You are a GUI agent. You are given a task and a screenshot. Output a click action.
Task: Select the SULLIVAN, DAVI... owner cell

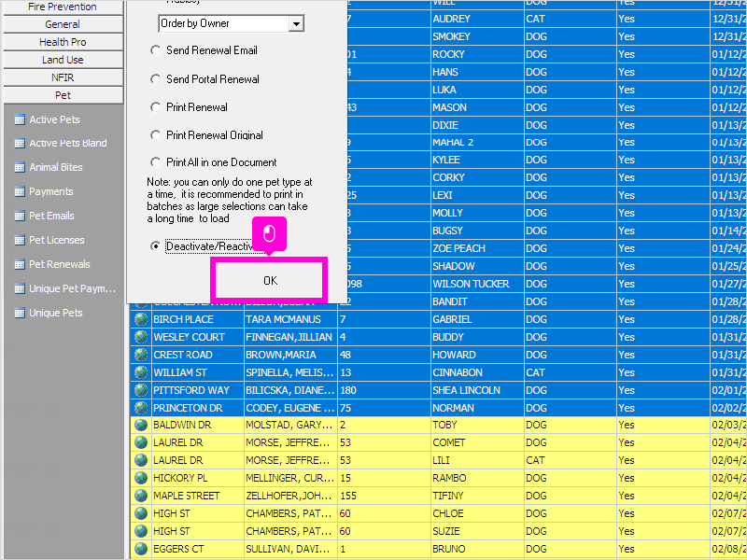290,549
